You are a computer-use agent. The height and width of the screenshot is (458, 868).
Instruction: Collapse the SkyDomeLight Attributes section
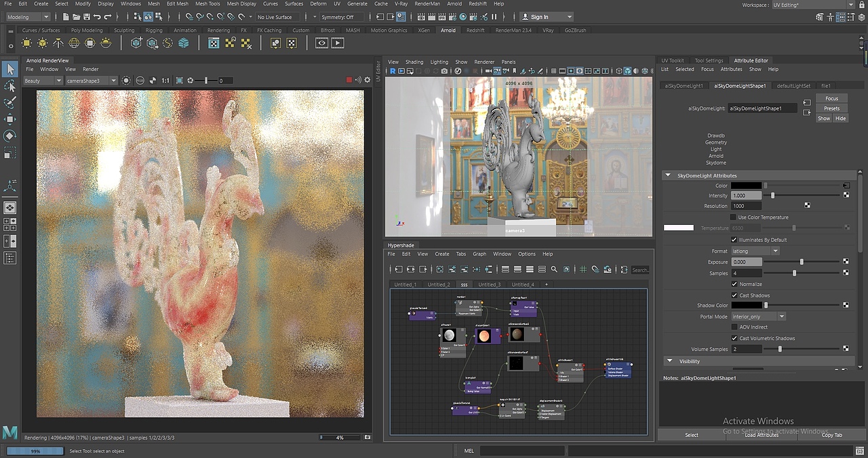(669, 175)
